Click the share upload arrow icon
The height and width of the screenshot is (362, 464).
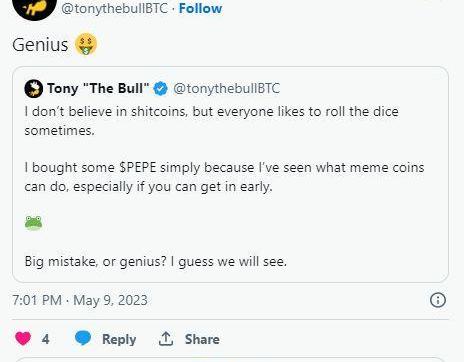[166, 339]
